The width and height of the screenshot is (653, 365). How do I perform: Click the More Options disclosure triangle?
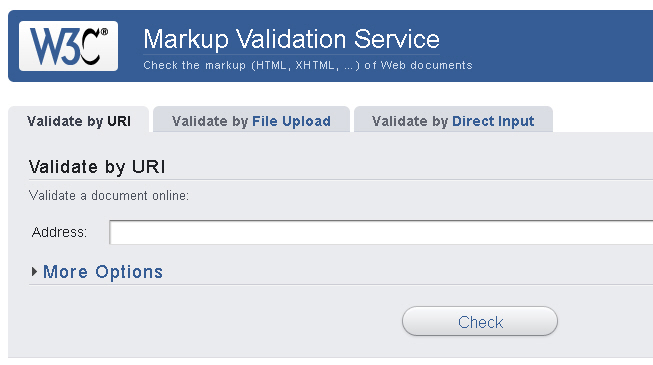click(34, 272)
